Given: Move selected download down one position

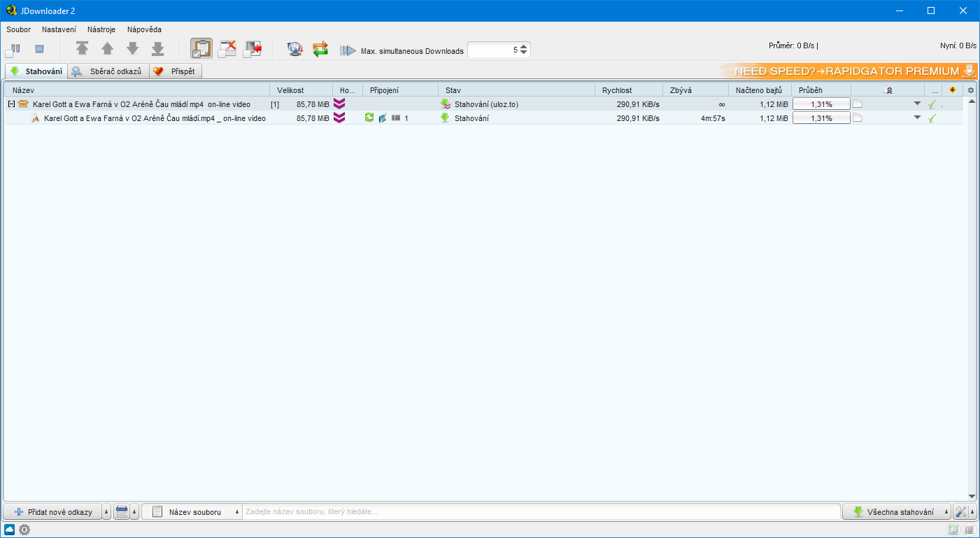Looking at the screenshot, I should [x=133, y=49].
